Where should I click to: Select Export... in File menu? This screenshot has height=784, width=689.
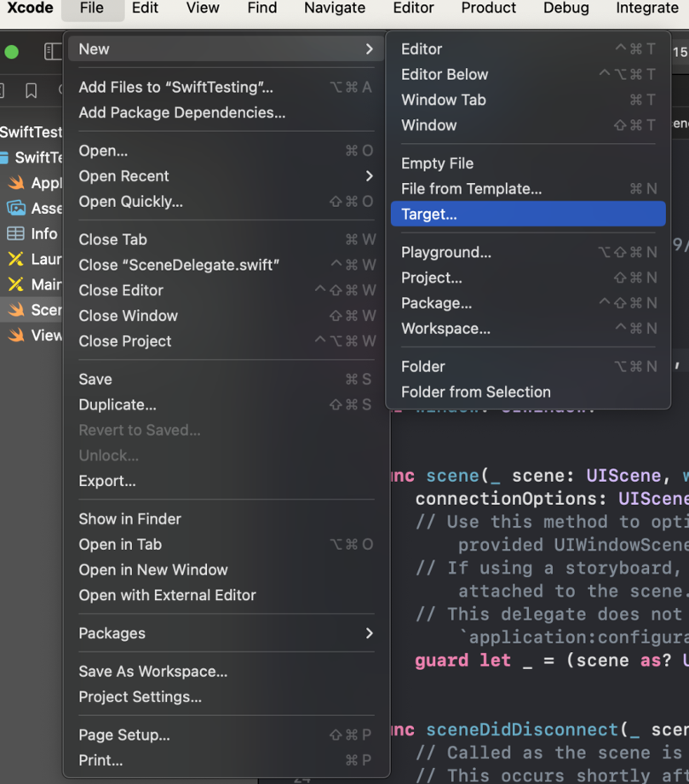(x=227, y=481)
